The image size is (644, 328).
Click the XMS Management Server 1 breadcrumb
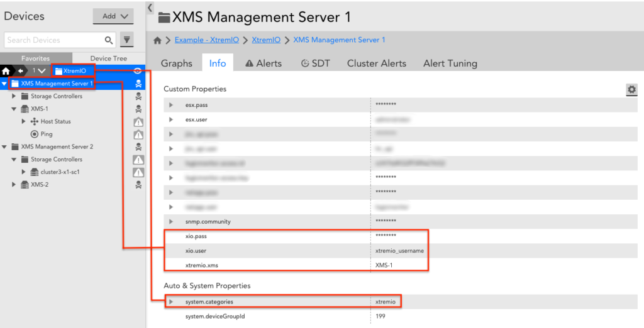[339, 40]
